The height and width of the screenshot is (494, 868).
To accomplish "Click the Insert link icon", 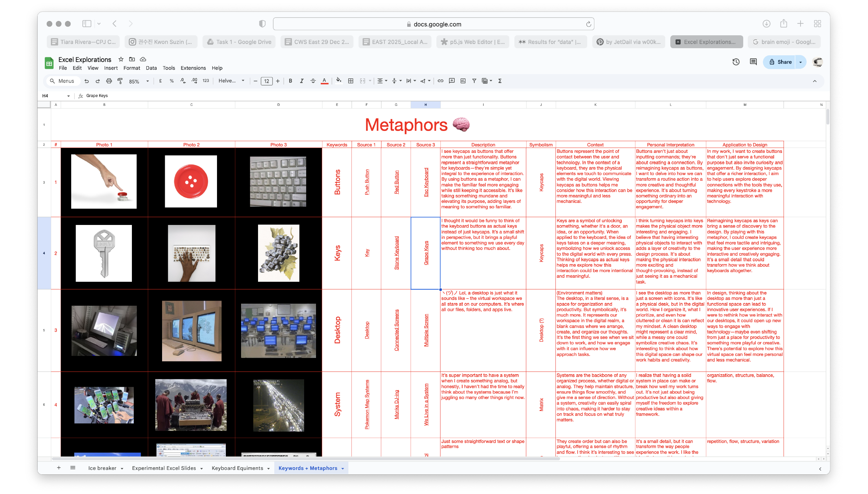I will click(440, 81).
